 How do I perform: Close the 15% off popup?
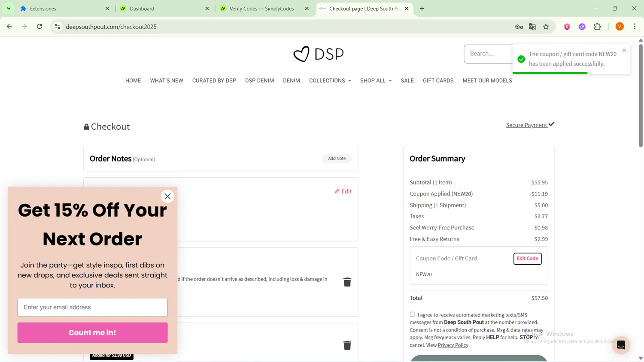[x=167, y=196]
